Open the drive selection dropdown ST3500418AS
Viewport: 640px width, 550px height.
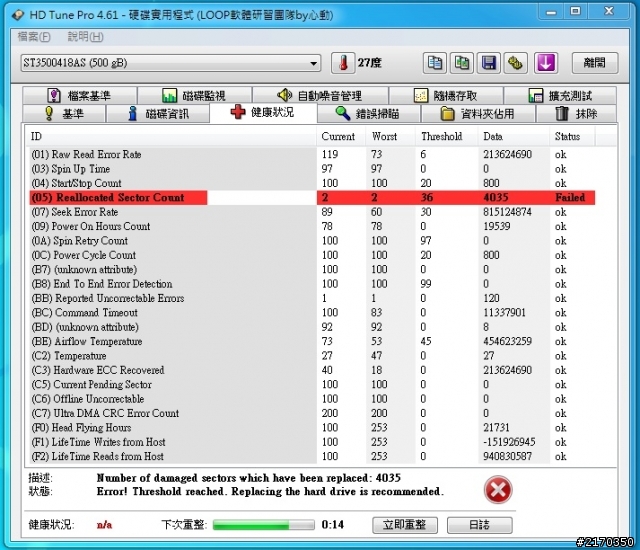[x=171, y=63]
